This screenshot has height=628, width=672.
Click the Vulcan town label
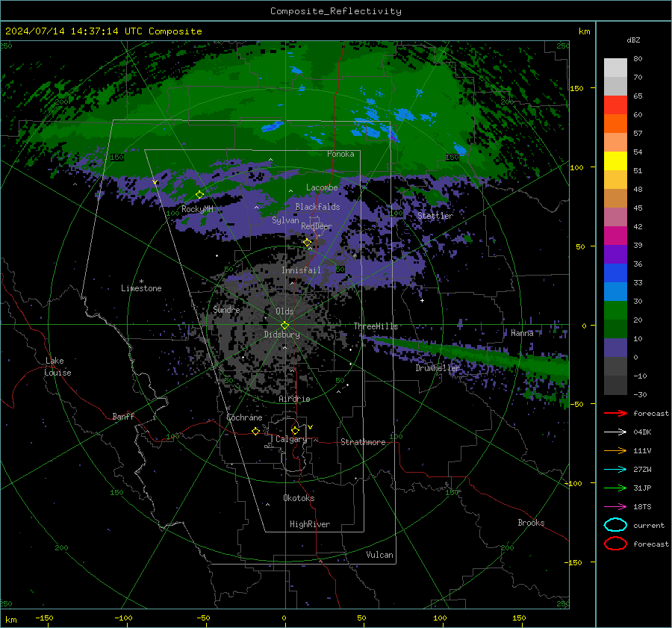[x=380, y=555]
